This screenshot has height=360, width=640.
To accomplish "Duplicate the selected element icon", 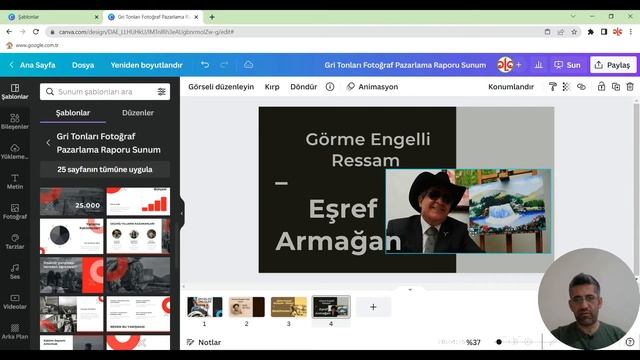I will coord(616,87).
